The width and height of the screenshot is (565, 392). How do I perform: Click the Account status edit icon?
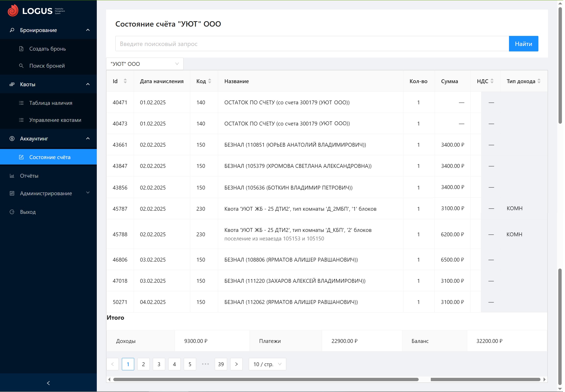pyautogui.click(x=21, y=157)
